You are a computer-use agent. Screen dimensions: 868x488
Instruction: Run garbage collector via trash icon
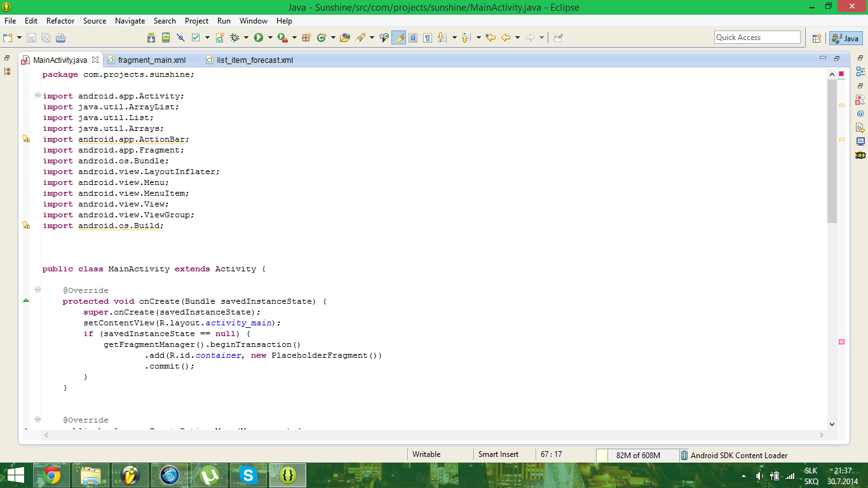[684, 455]
